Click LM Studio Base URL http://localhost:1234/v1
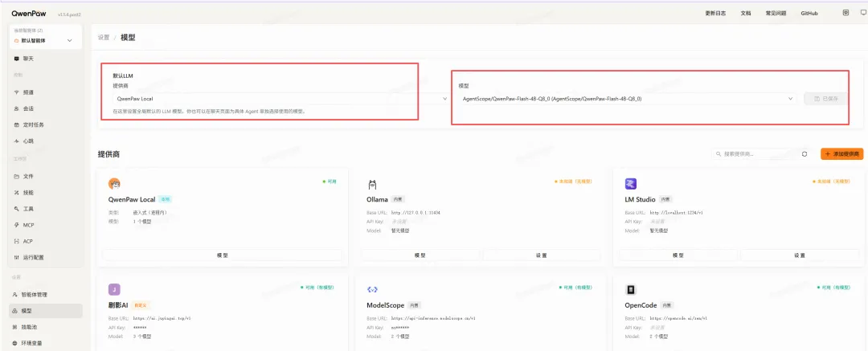 click(676, 213)
